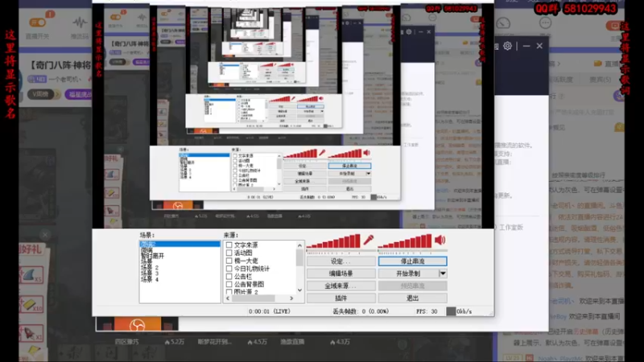644x362 pixels.
Task: Click the x10 gift icon in the left column
Action: (31, 305)
